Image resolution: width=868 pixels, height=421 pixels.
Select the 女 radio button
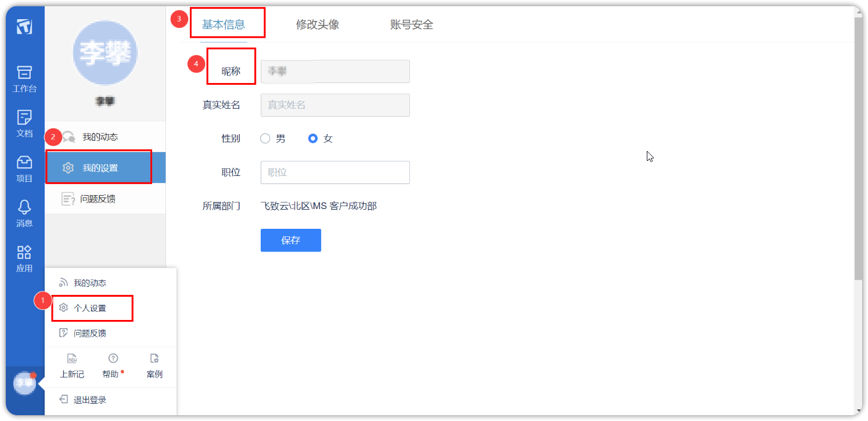pyautogui.click(x=313, y=139)
